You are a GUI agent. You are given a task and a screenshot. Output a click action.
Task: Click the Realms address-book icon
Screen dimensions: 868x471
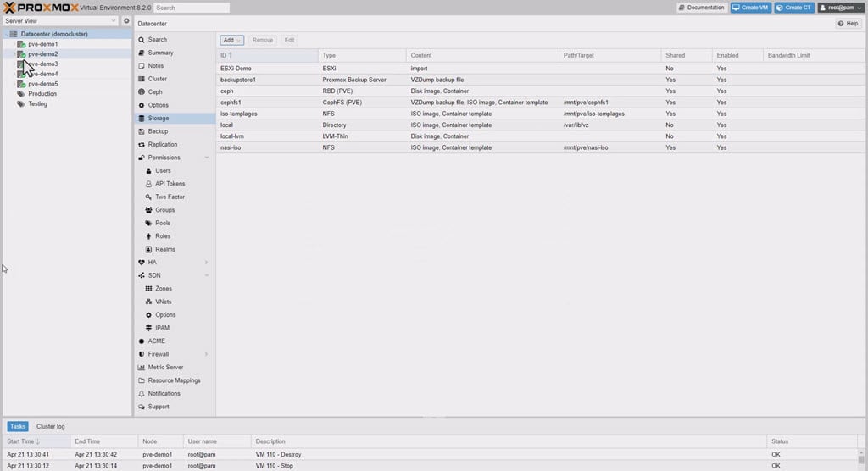coord(148,249)
